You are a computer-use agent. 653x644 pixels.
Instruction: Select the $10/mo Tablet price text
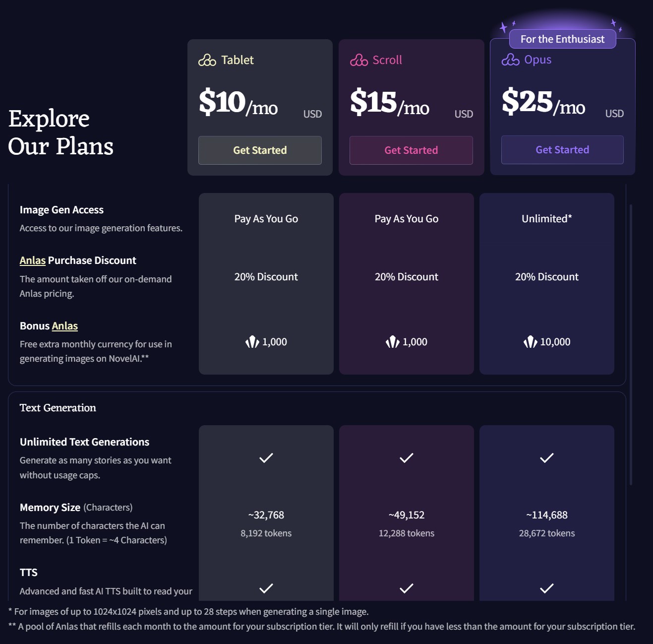pos(238,103)
